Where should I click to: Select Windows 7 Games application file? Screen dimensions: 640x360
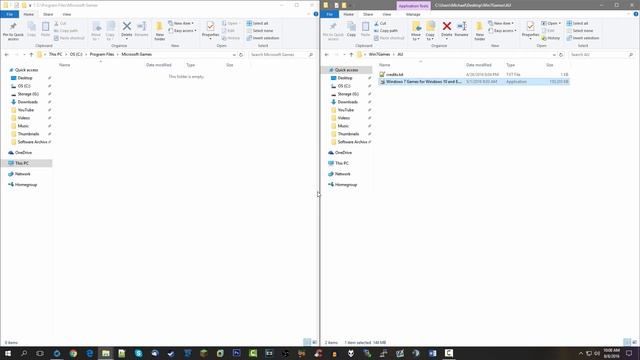pos(473,82)
